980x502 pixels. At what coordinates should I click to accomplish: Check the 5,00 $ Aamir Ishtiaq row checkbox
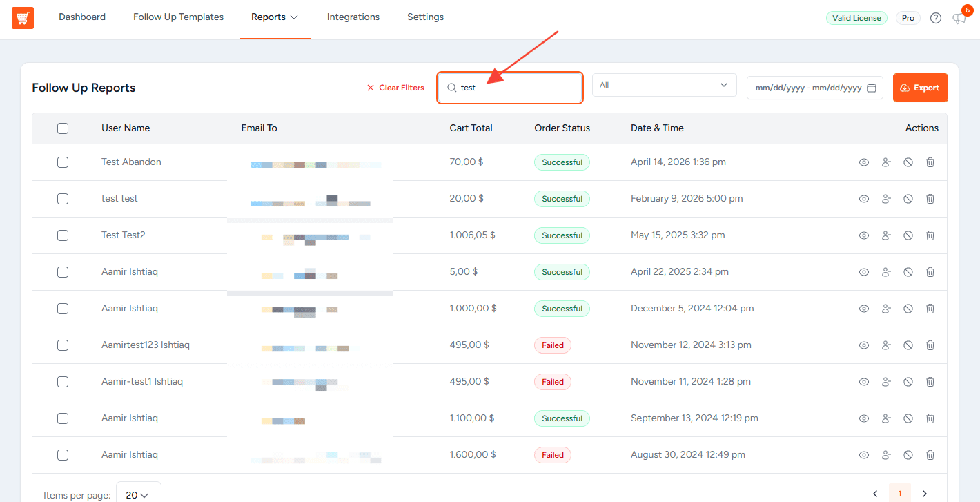tap(63, 272)
